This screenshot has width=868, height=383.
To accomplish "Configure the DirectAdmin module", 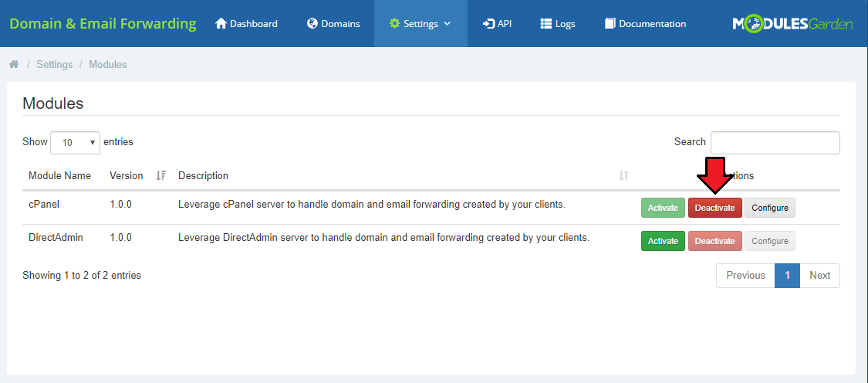I will 769,241.
